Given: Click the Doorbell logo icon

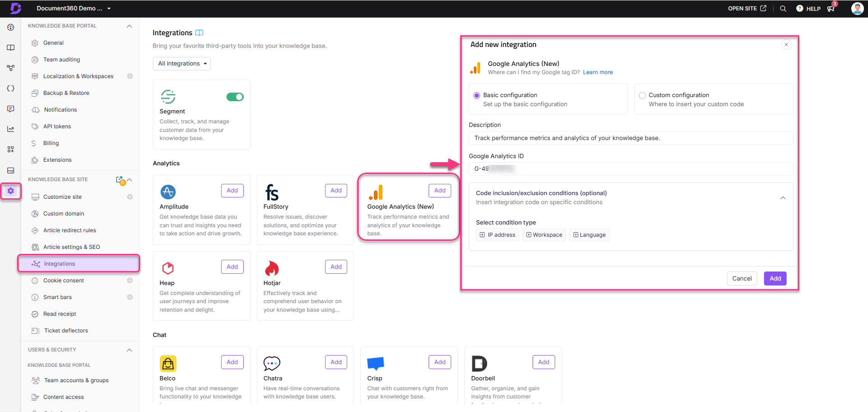Looking at the screenshot, I should click(479, 364).
